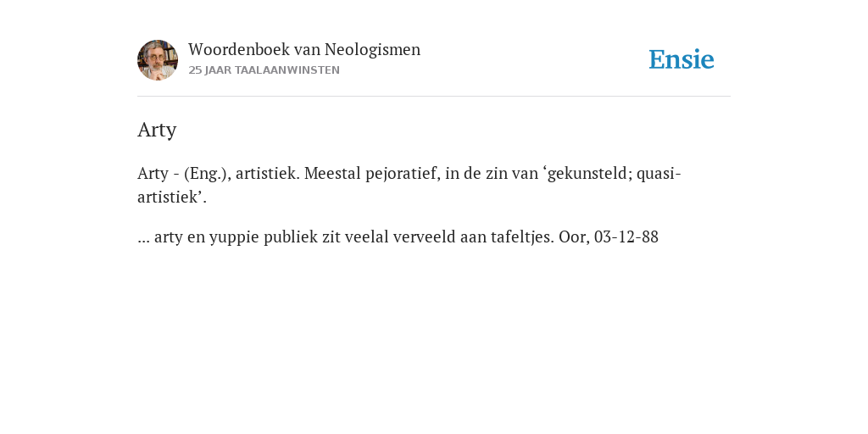Open the Woordenboek van Neologismen title link
Viewport: 868px width, 434px height.
pyautogui.click(x=304, y=49)
